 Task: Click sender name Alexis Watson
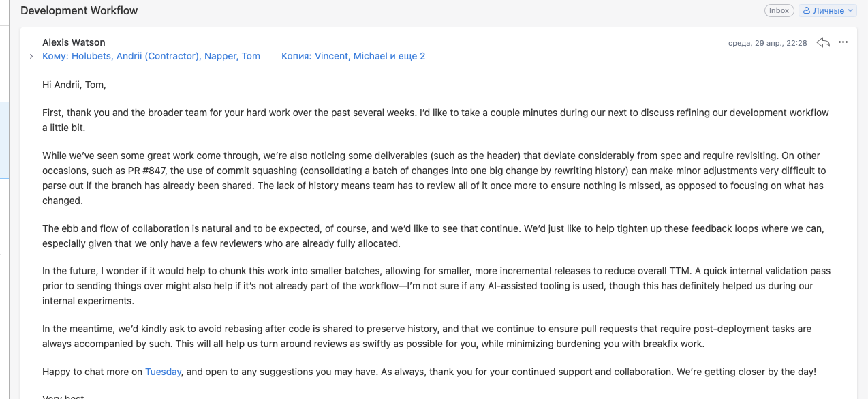pos(74,42)
